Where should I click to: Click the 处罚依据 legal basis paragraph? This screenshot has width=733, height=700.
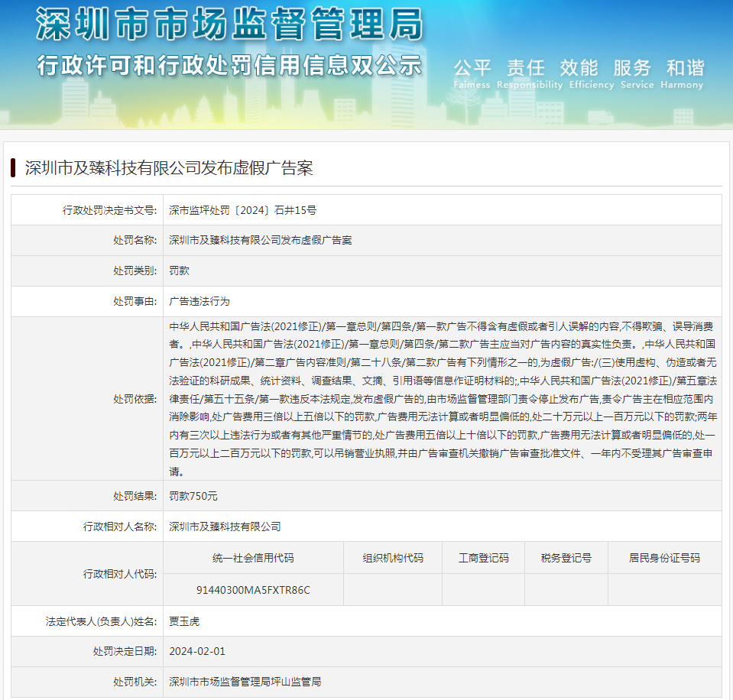click(x=442, y=398)
